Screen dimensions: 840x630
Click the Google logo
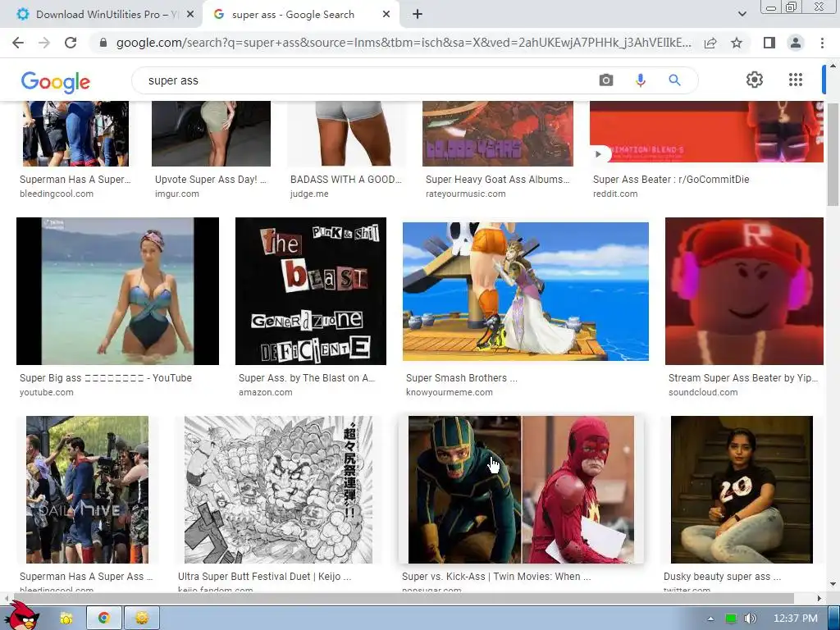click(x=55, y=82)
